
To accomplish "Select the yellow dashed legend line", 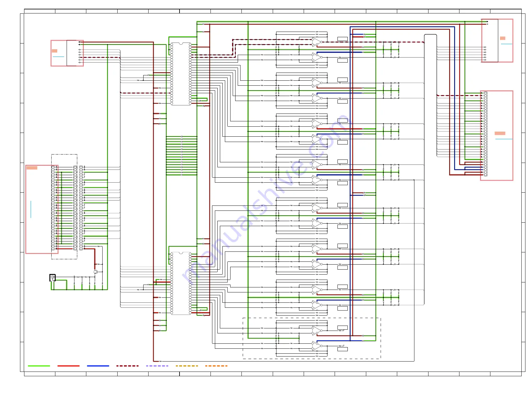I will (187, 366).
